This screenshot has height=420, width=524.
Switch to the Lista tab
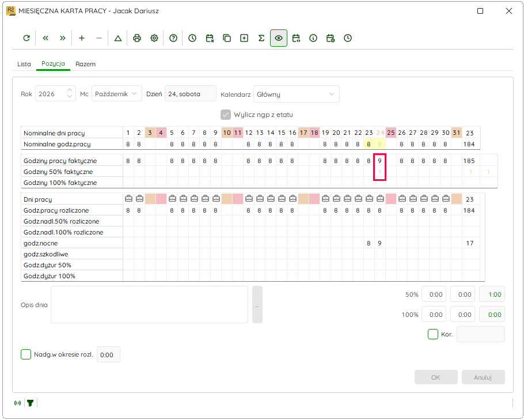pos(24,64)
